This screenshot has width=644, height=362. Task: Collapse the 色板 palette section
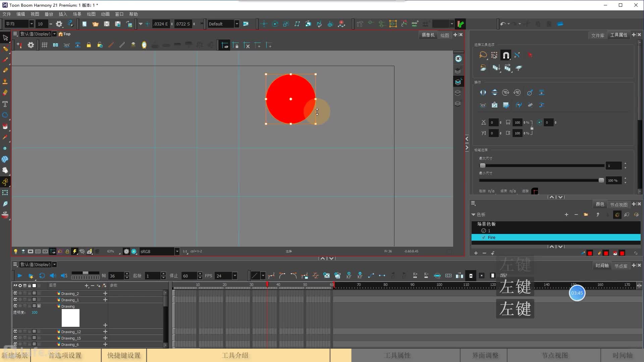pyautogui.click(x=473, y=215)
